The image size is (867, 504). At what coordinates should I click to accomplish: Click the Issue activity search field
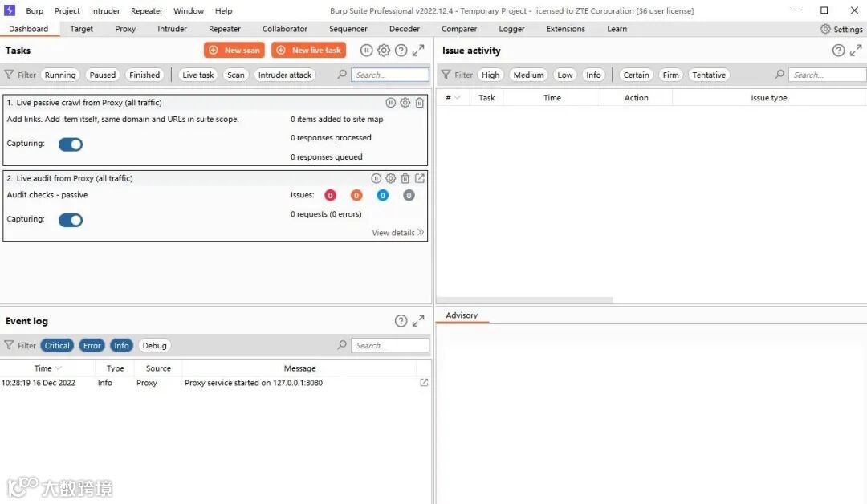(828, 75)
